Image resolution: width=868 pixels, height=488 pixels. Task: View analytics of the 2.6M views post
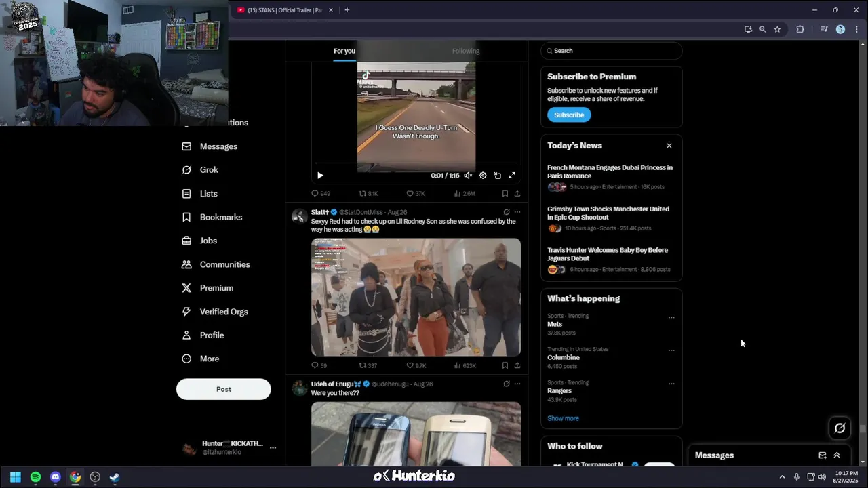click(464, 194)
